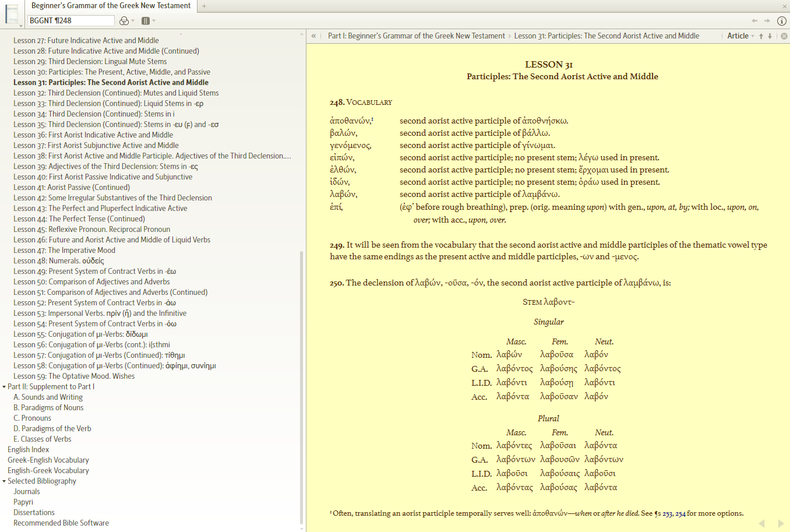Jump to the previous article with up arrow
The width and height of the screenshot is (790, 532).
761,36
